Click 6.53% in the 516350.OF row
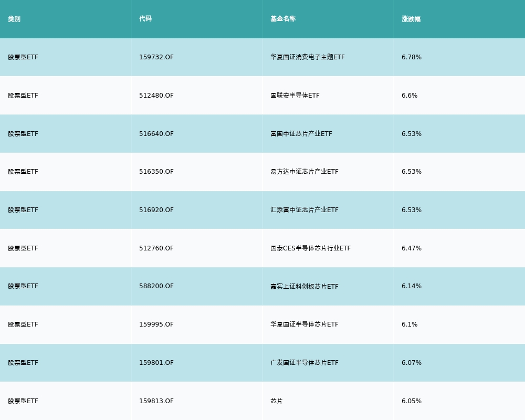525x420 pixels. point(412,172)
